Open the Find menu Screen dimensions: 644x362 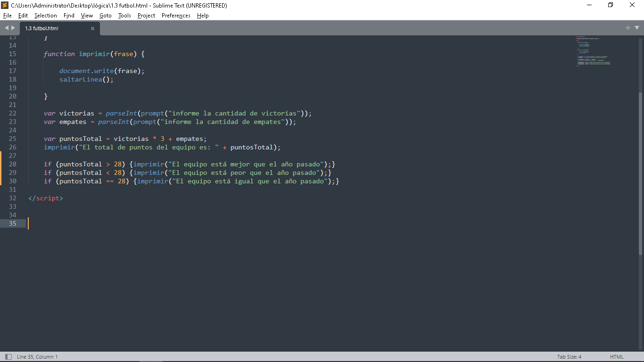point(69,16)
